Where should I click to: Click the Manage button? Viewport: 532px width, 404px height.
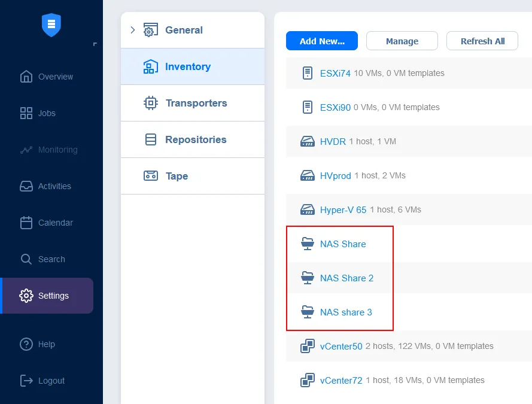(x=402, y=41)
